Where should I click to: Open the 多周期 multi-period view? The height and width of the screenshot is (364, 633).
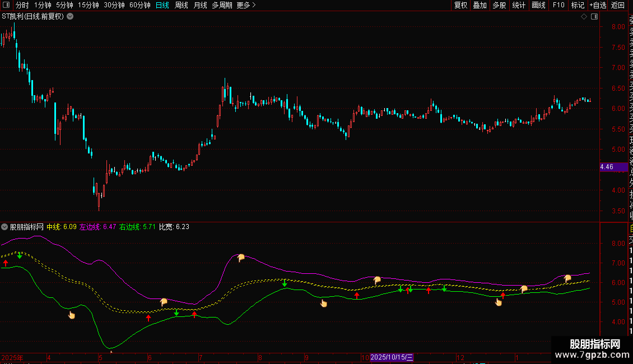pos(222,5)
